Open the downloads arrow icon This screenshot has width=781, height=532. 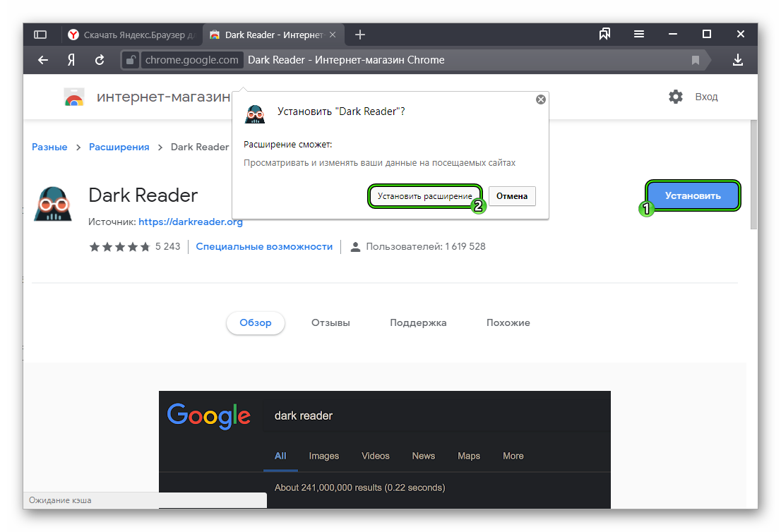click(738, 60)
